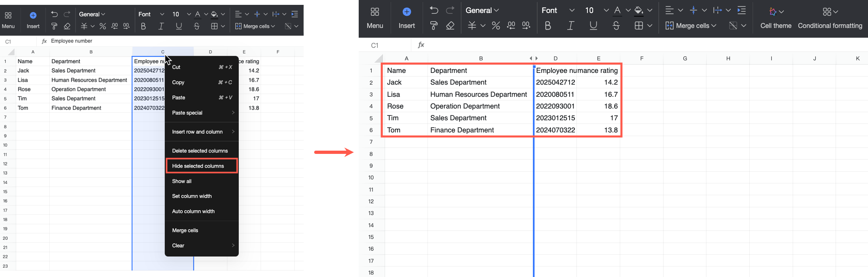Toggle Italic in the left screenshot toolbar
Viewport: 868px width, 277px height.
click(x=161, y=26)
